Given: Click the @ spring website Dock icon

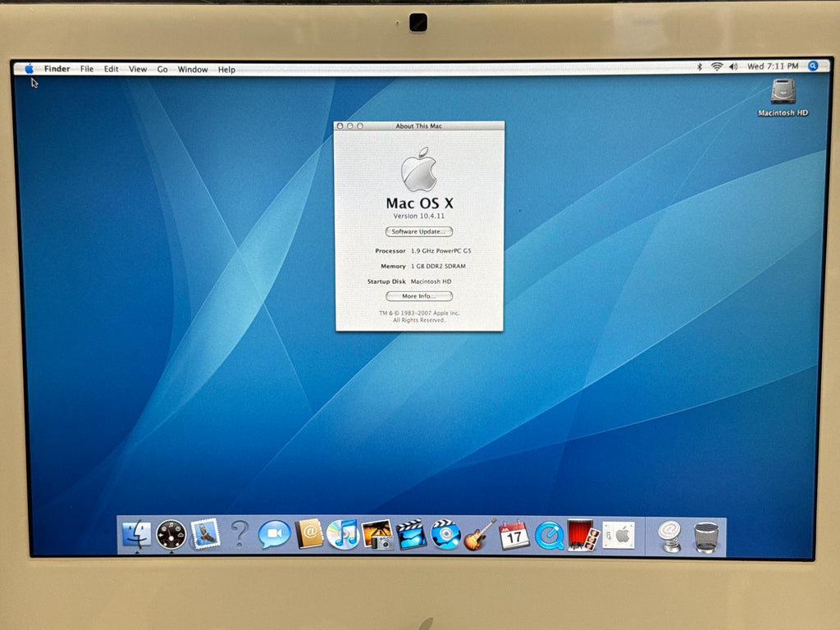Looking at the screenshot, I should coord(669,536).
